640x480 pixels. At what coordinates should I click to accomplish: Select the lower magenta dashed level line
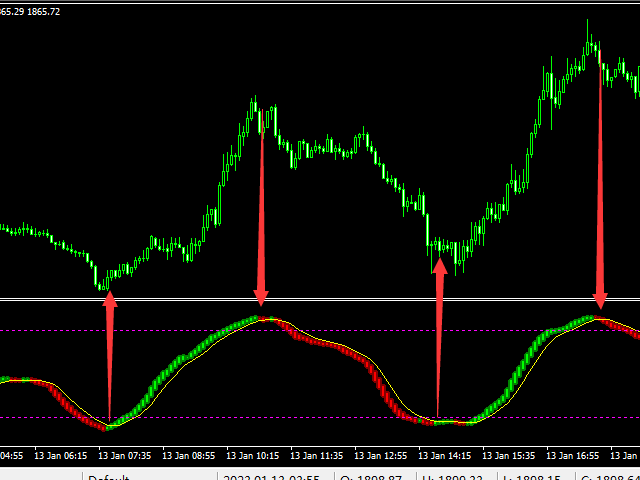(x=320, y=418)
